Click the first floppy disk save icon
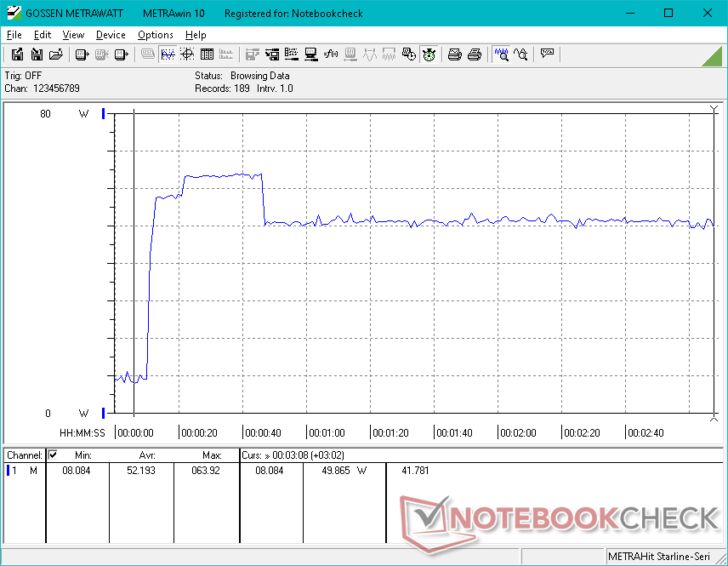This screenshot has height=566, width=728. tap(17, 54)
